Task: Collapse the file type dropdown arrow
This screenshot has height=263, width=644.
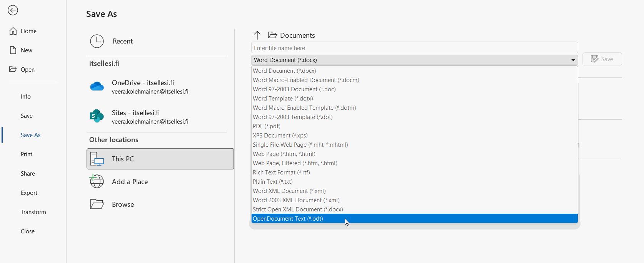Action: coord(573,60)
